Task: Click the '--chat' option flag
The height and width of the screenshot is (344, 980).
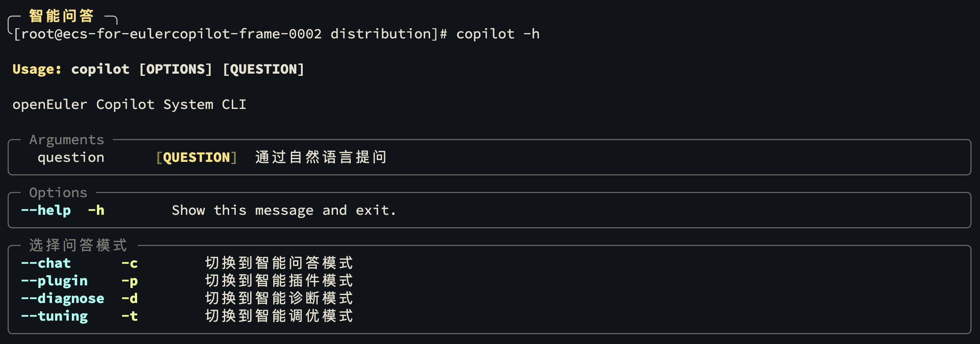Action: pos(46,263)
